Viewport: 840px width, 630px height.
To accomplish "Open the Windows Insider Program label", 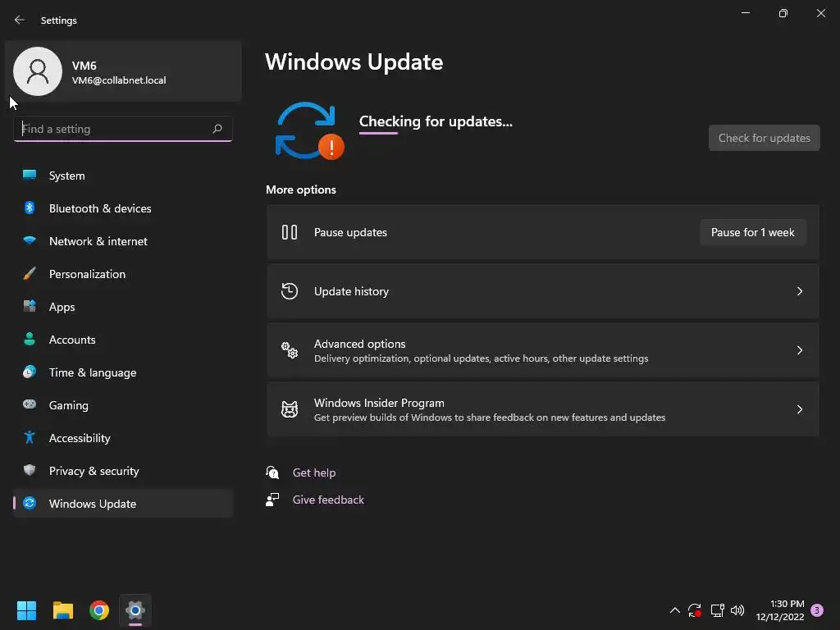I will click(x=379, y=402).
